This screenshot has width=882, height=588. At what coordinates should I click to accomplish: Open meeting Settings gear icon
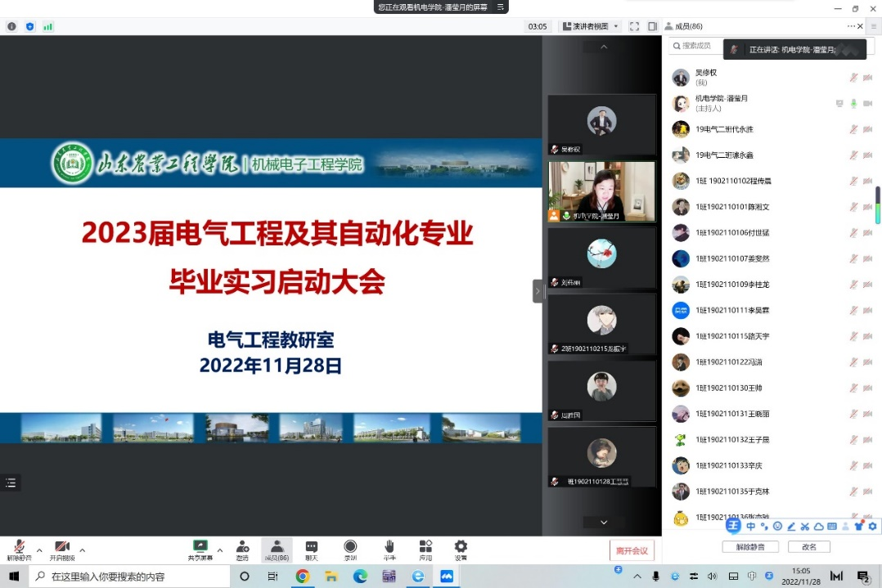coord(461,548)
